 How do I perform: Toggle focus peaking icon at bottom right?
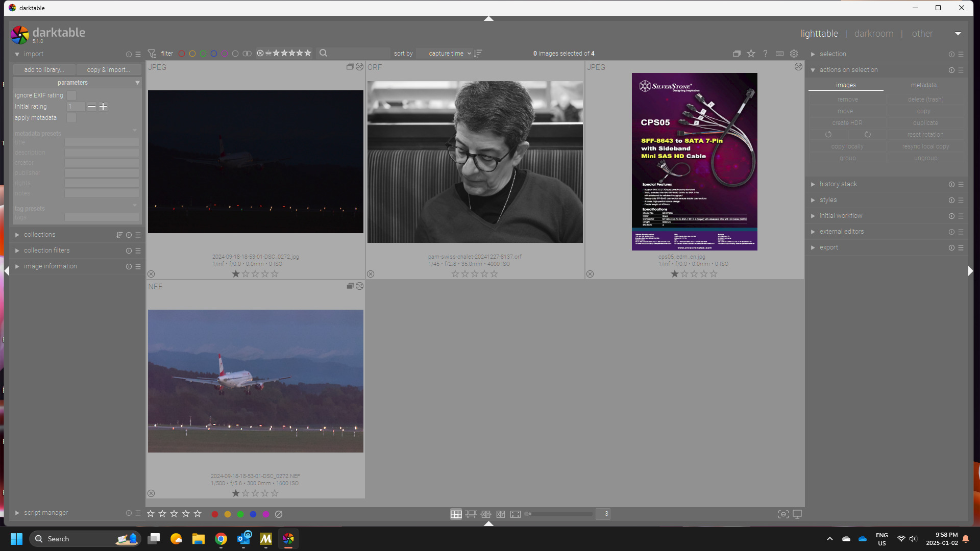point(783,514)
